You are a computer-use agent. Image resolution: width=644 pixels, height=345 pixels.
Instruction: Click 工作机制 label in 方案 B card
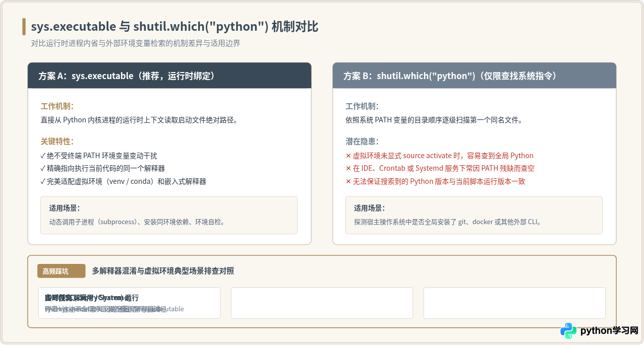pyautogui.click(x=362, y=107)
